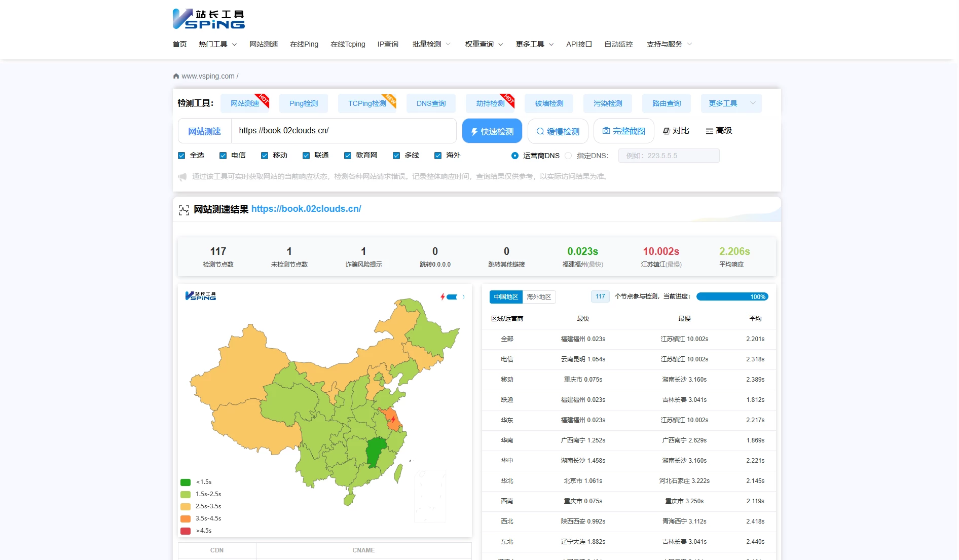Click the magnifier icon on 缓慢检测
The width and height of the screenshot is (959, 560).
(540, 132)
